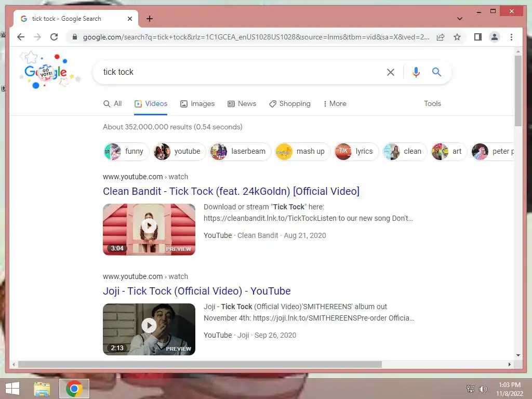This screenshot has width=532, height=399.
Task: Open the Windows Start menu
Action: [x=12, y=389]
